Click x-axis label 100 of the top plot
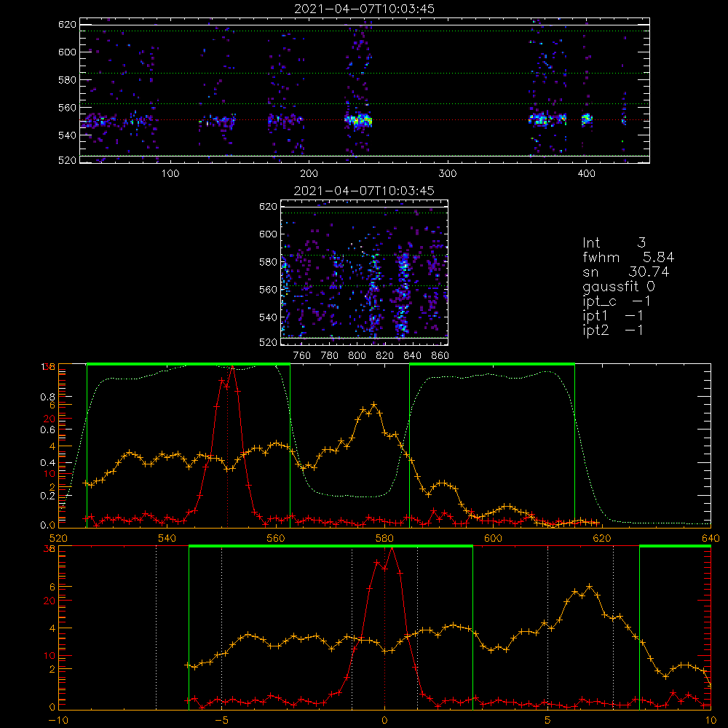The height and width of the screenshot is (728, 728). click(170, 173)
